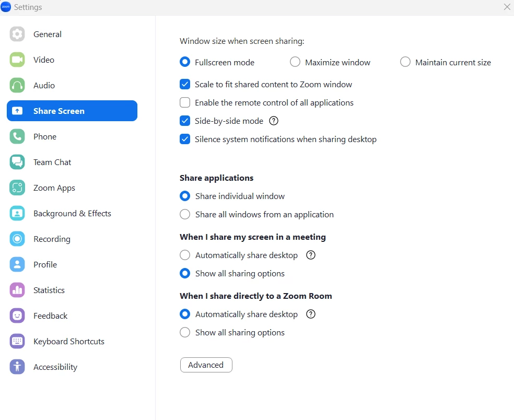The image size is (514, 420).
Task: Go to the Audio settings label
Action: [44, 85]
